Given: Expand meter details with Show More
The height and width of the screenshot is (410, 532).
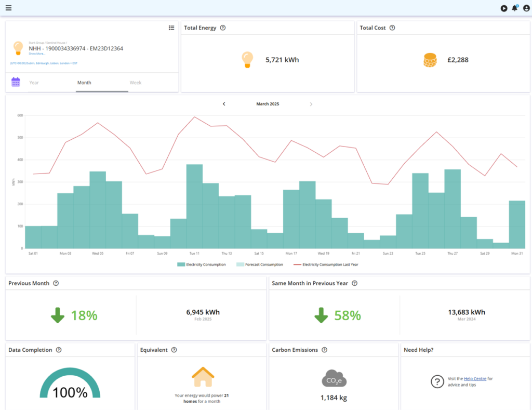Looking at the screenshot, I should [x=37, y=54].
